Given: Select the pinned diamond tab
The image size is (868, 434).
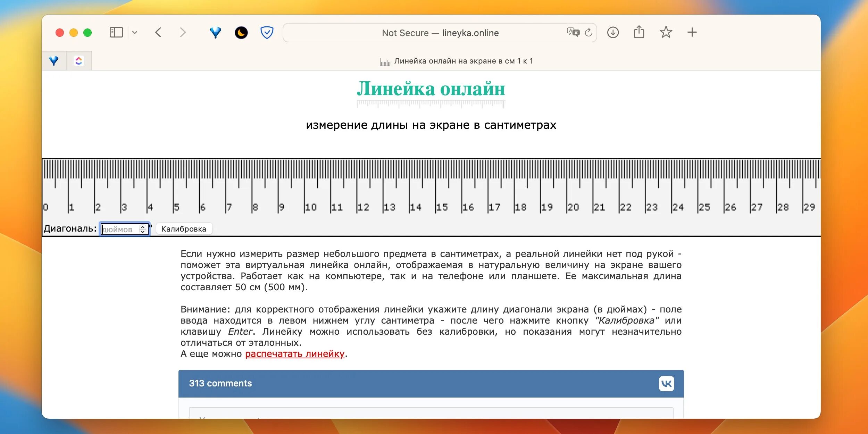Looking at the screenshot, I should click(54, 61).
